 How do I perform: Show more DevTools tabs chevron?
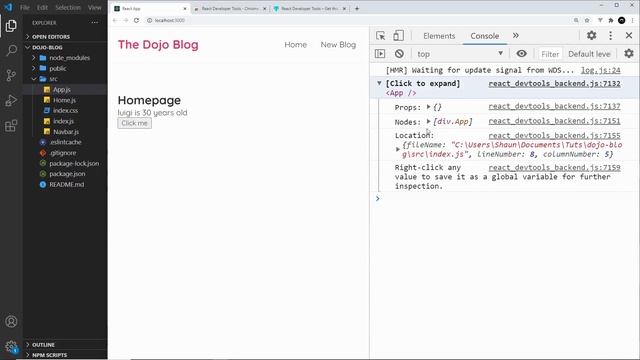pos(516,36)
